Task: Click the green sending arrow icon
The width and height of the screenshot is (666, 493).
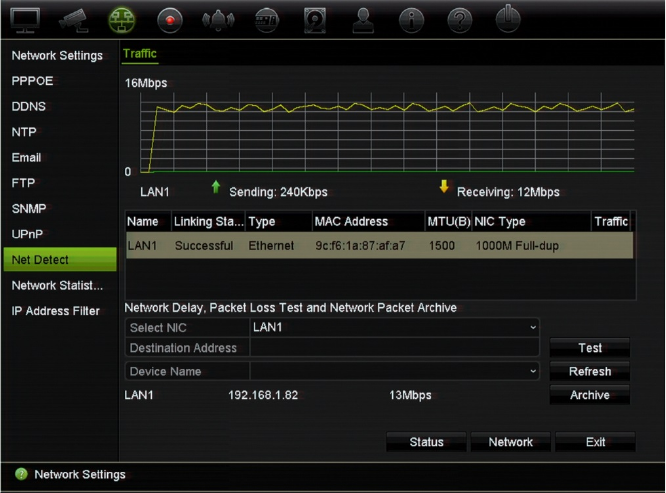Action: 216,187
